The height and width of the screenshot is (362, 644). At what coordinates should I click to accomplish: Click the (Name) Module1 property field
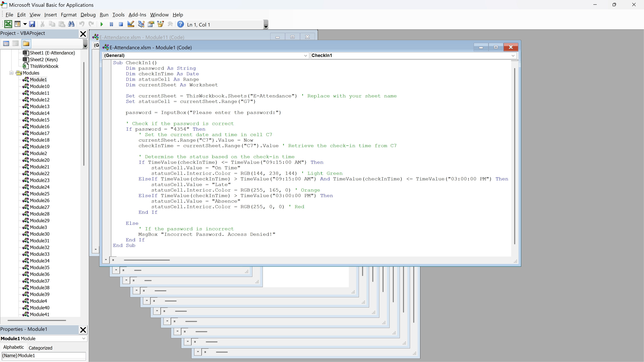point(44,355)
